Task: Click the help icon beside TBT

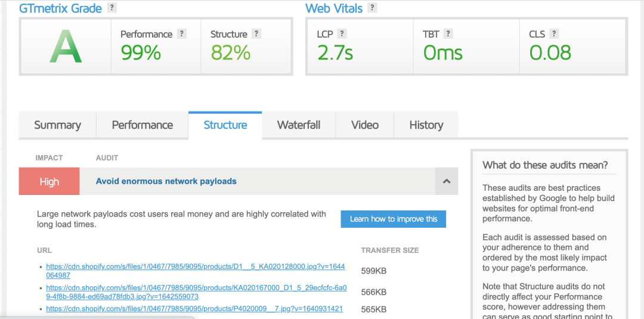Action: click(x=448, y=34)
